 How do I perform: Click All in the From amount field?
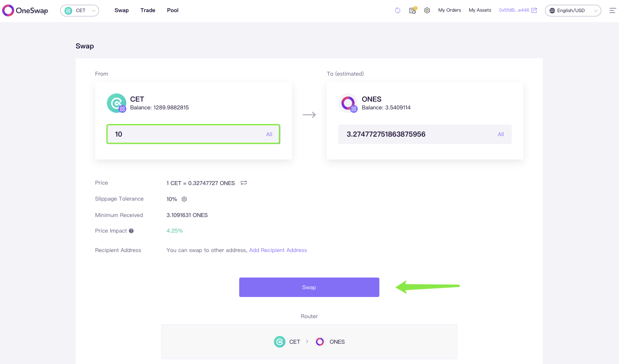269,134
